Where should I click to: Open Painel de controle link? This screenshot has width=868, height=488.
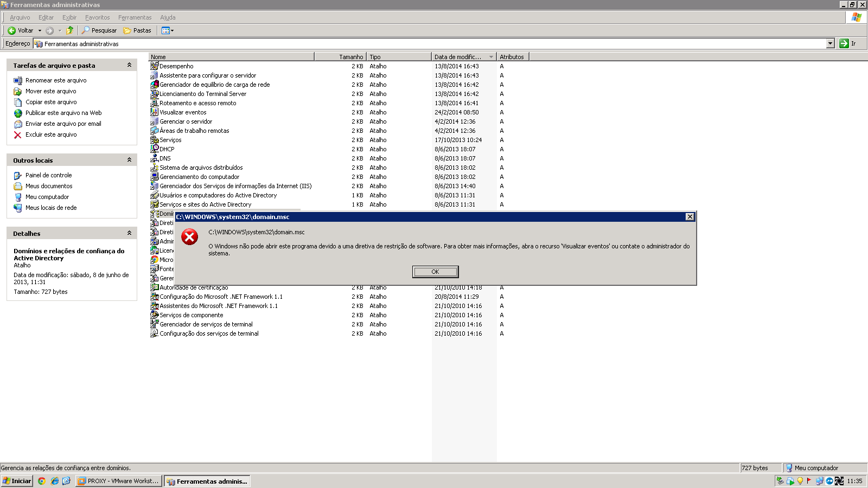(49, 175)
